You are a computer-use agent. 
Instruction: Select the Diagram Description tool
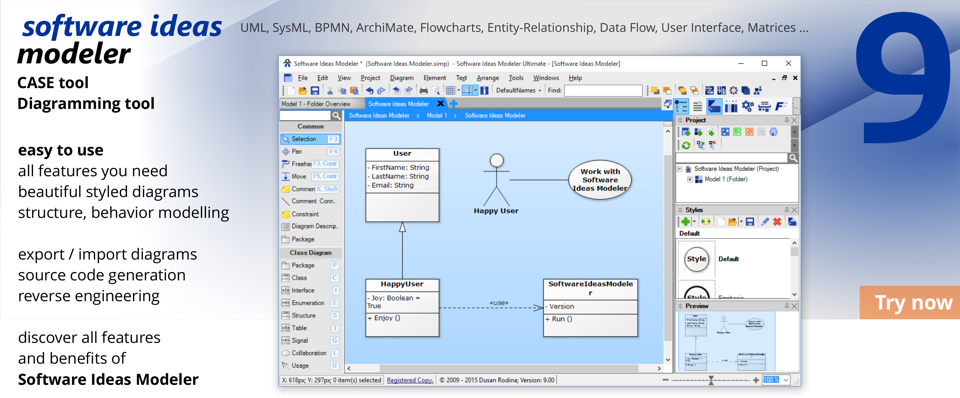point(309,227)
